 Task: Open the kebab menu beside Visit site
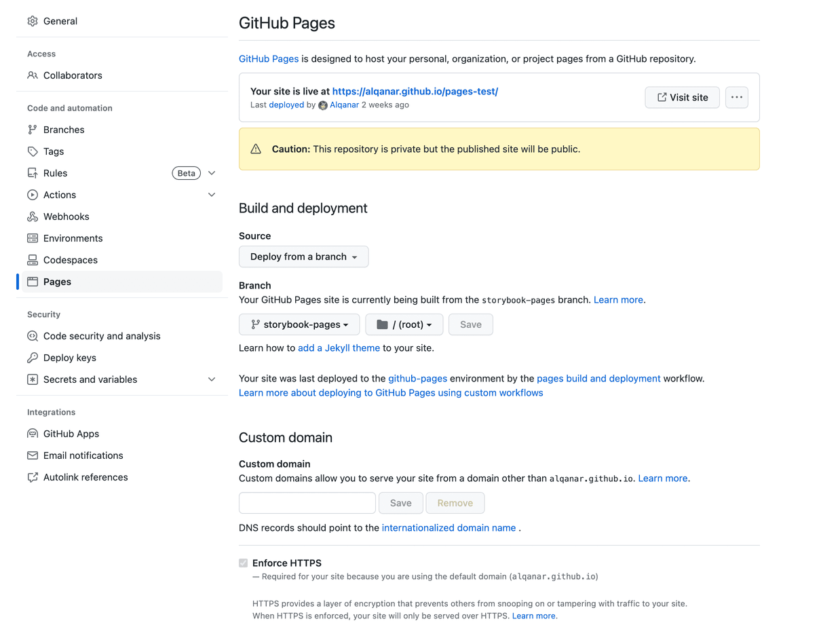click(737, 97)
